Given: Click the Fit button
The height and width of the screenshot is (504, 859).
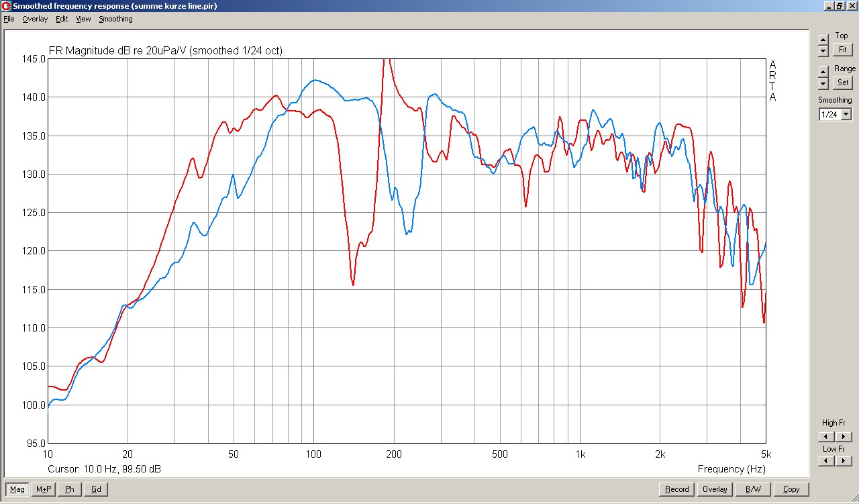Looking at the screenshot, I should click(x=842, y=50).
